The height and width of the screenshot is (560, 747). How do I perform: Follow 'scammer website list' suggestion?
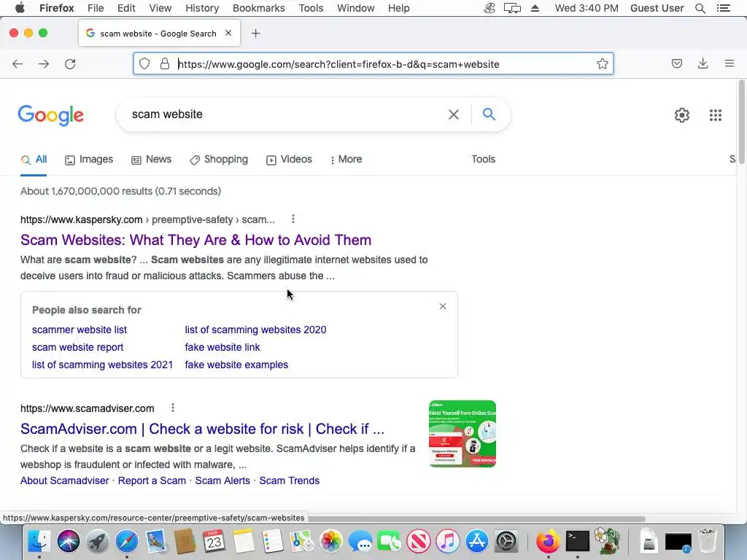(80, 330)
